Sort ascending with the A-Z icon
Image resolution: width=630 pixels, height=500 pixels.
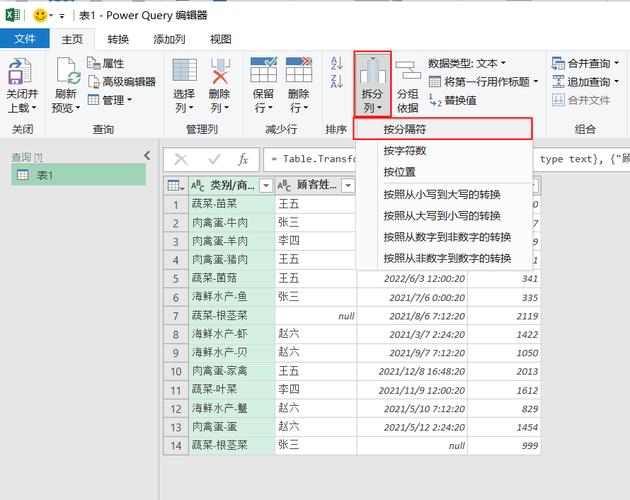tap(336, 63)
